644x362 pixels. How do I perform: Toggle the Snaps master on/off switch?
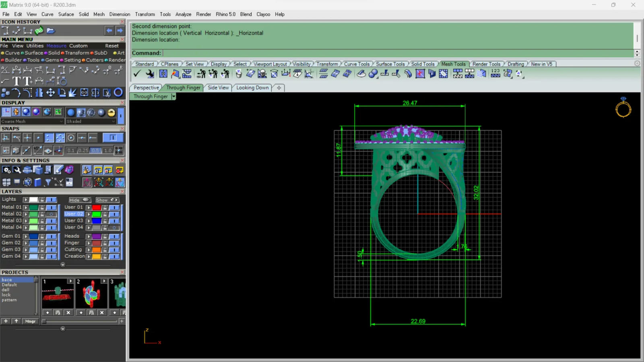[113, 138]
